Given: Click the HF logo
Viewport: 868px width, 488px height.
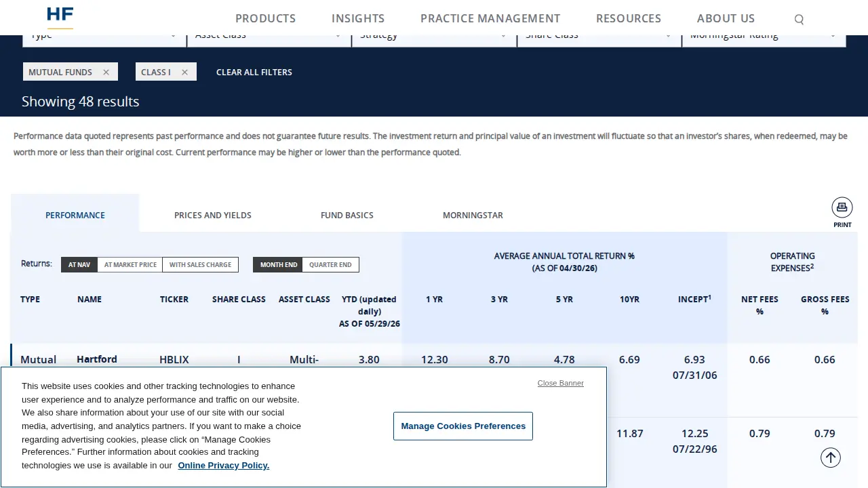Looking at the screenshot, I should pyautogui.click(x=60, y=17).
